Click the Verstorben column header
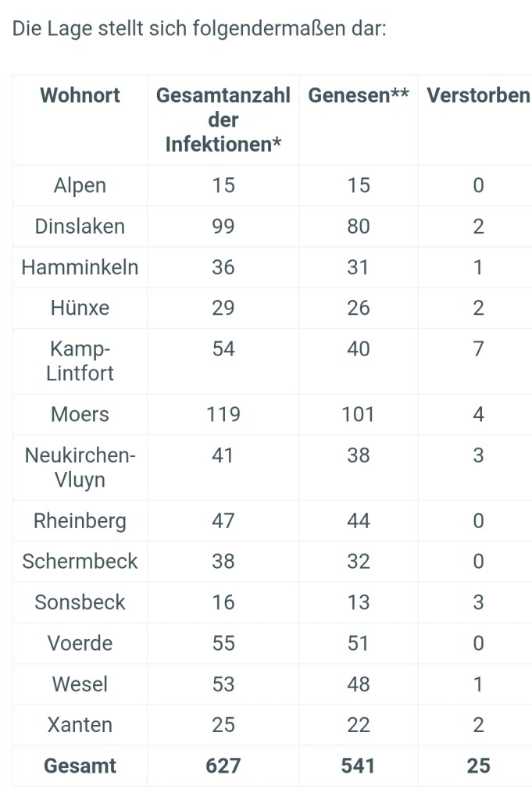The height and width of the screenshot is (800, 532). (x=478, y=96)
